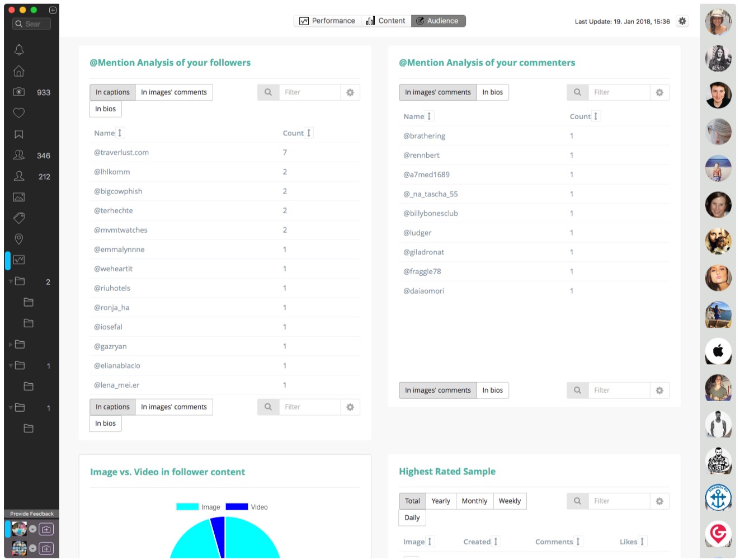Click the heart likes icon in the sidebar

click(x=19, y=113)
